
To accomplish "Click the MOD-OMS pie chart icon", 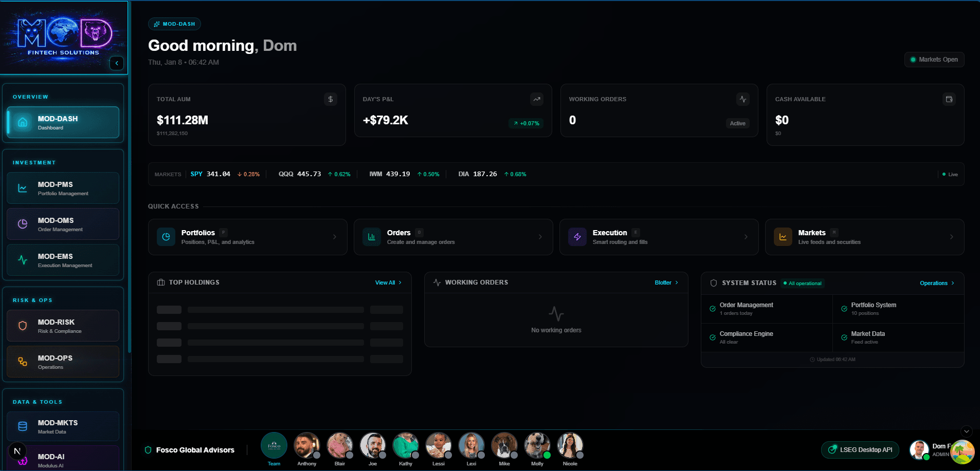I will click(23, 224).
